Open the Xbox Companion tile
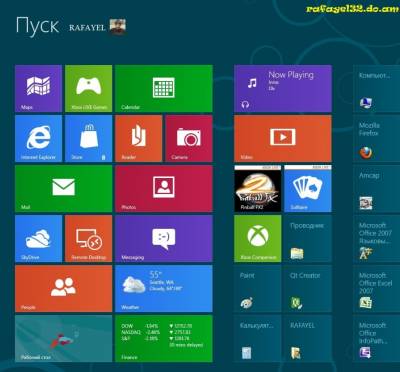 pyautogui.click(x=258, y=239)
